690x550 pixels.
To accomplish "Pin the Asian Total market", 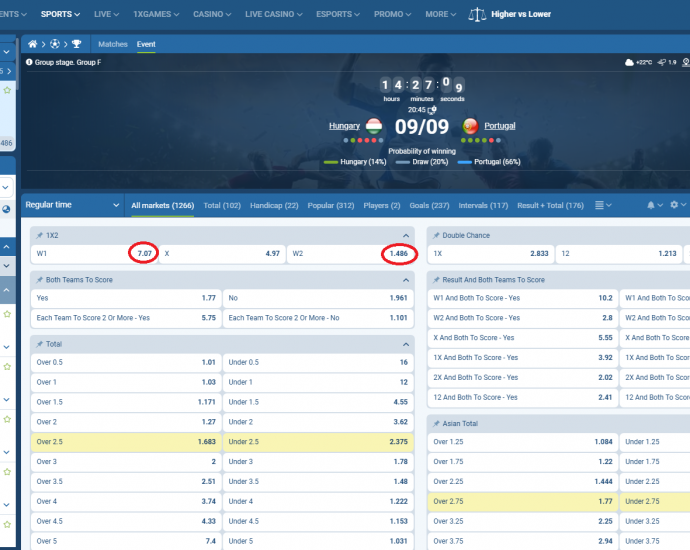I will (436, 423).
